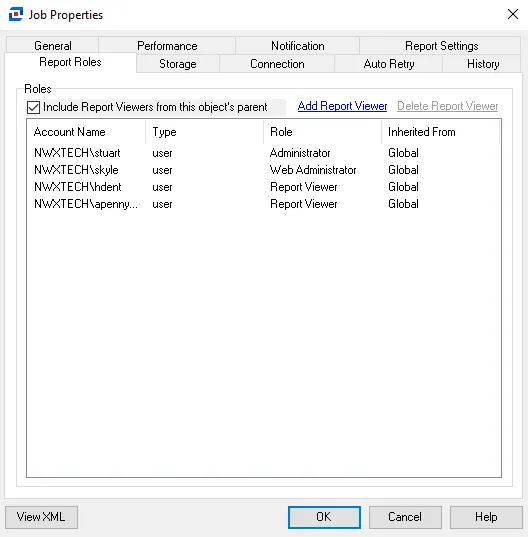Sort by Type column header

[204, 132]
